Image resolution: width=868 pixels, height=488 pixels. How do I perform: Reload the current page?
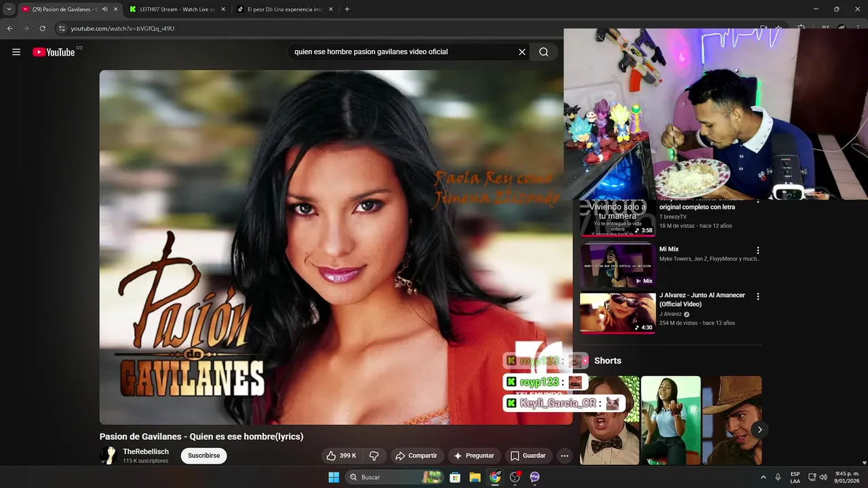pos(42,28)
